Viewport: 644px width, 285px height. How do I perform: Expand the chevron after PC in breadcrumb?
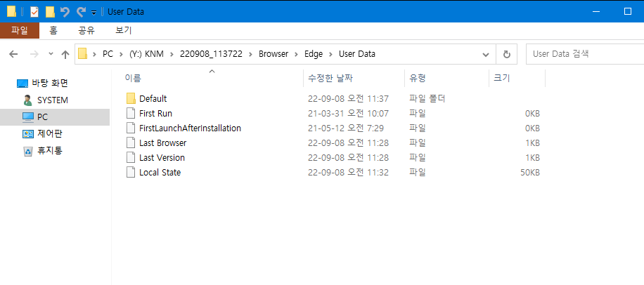121,54
